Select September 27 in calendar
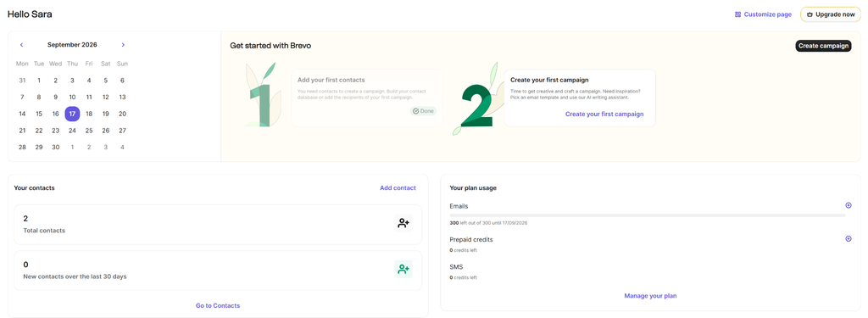 [122, 131]
